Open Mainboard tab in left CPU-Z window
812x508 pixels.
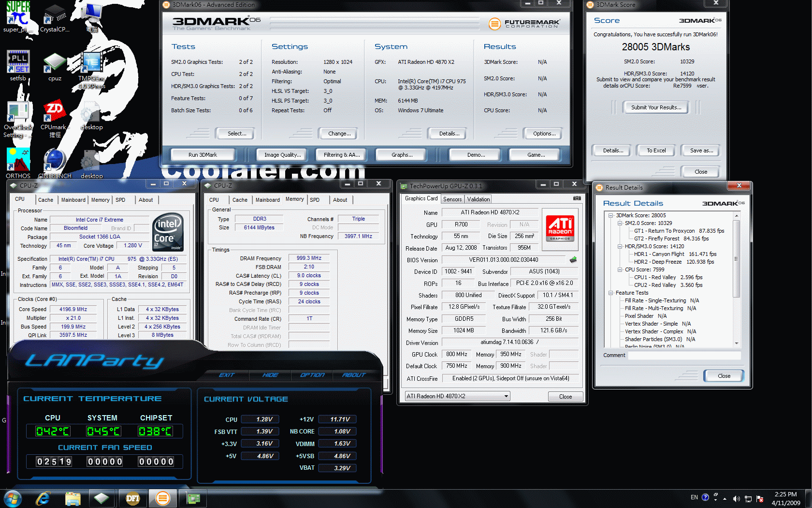[x=73, y=200]
